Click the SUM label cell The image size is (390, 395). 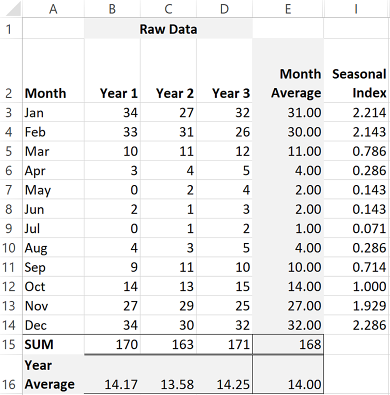pos(53,344)
